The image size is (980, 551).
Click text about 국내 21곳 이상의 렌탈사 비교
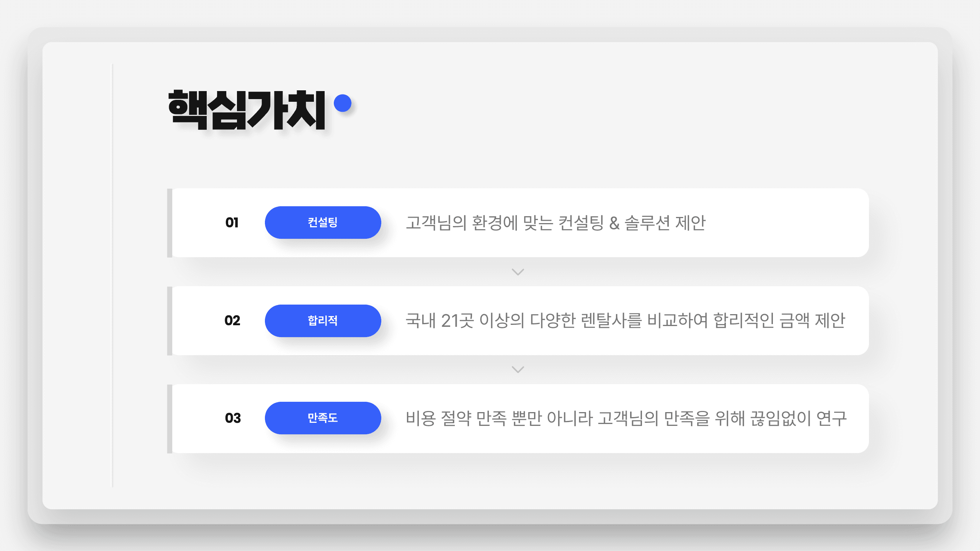pyautogui.click(x=625, y=321)
